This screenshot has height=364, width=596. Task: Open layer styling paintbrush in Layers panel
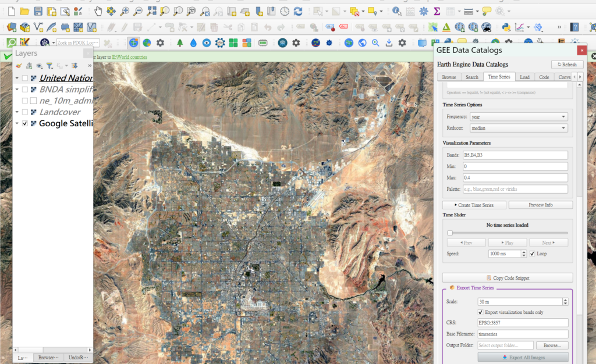pyautogui.click(x=19, y=66)
